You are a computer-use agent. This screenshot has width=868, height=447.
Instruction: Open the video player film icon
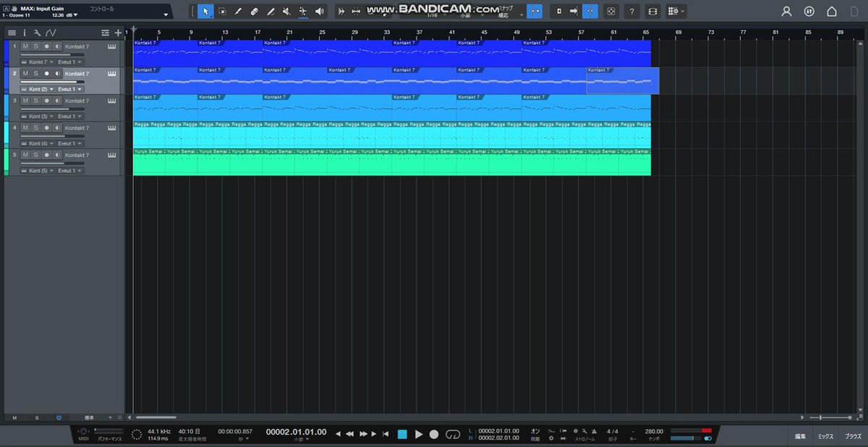point(652,12)
